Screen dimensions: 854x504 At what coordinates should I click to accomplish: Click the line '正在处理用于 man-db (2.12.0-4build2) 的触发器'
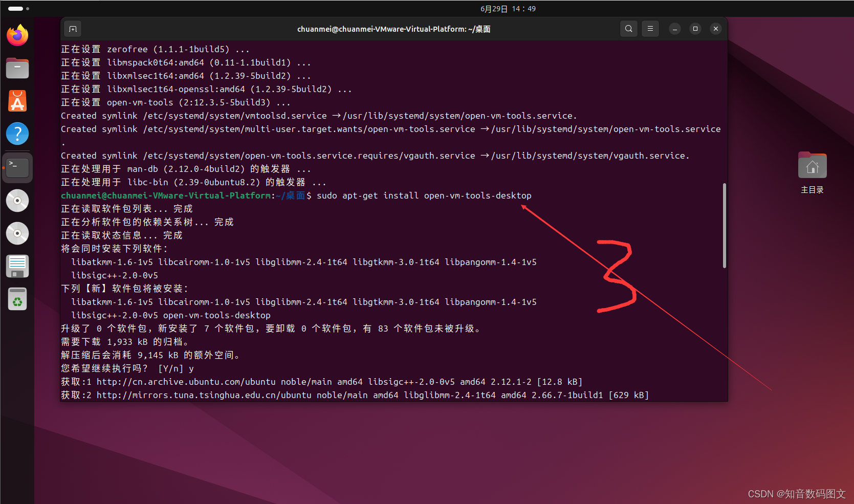(186, 169)
